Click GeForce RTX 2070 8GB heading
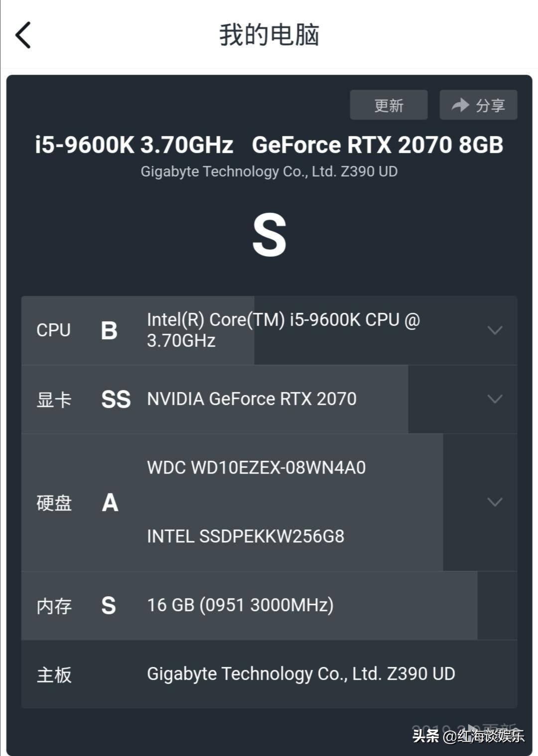The height and width of the screenshot is (756, 538). click(377, 145)
